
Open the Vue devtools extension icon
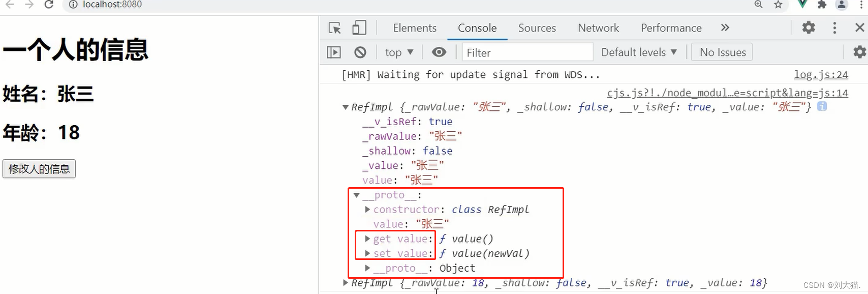tap(802, 4)
